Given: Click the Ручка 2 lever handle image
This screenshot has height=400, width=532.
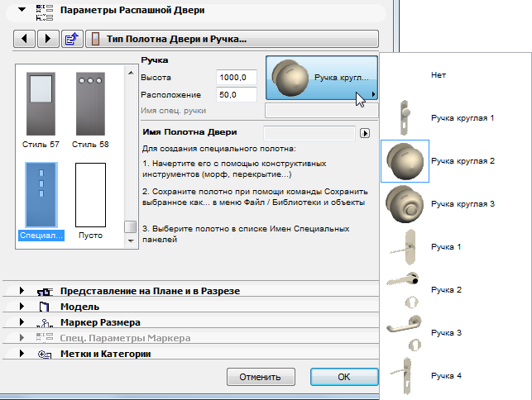Looking at the screenshot, I should (404, 290).
